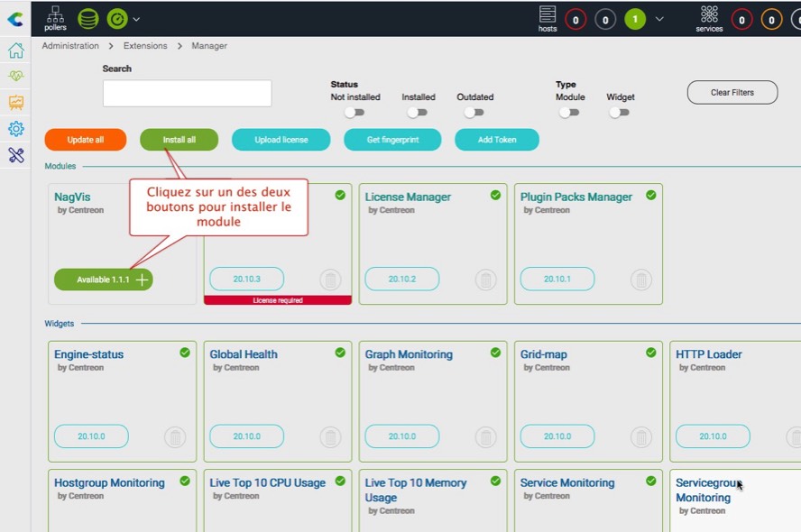Install NagVis via Available 1.1.1 button
Viewport: 801px width, 532px height.
(x=103, y=280)
